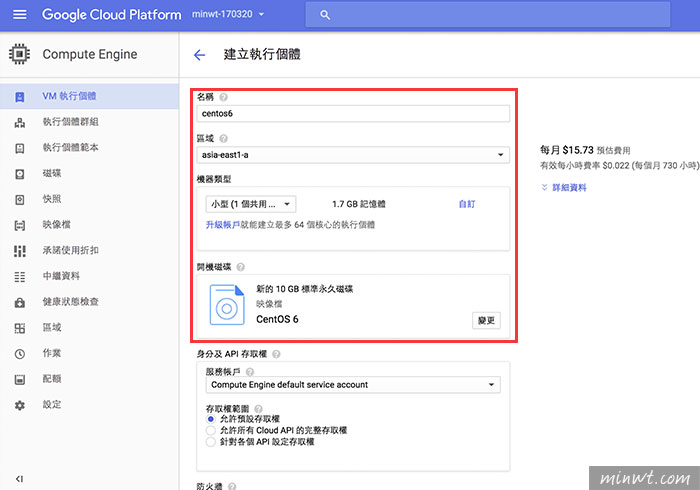Click the 設定 gear sidebar icon
Viewport: 700px width, 490px height.
point(20,406)
